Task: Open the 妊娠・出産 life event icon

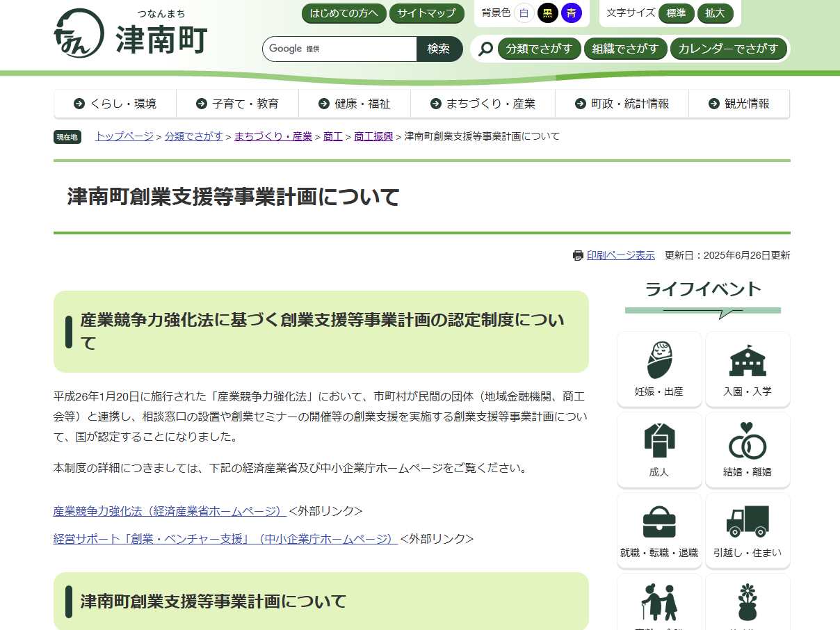Action: (x=659, y=369)
